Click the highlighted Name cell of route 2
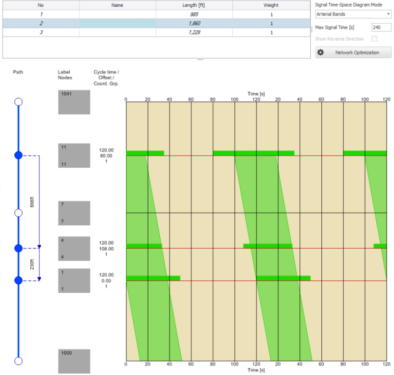394x375 pixels. point(117,23)
